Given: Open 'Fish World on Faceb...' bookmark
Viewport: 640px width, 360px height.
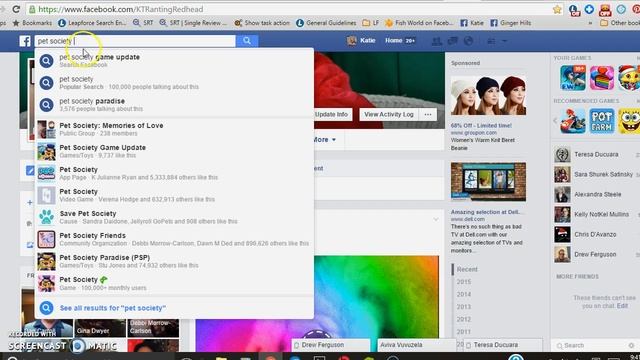Looking at the screenshot, I should tap(419, 23).
